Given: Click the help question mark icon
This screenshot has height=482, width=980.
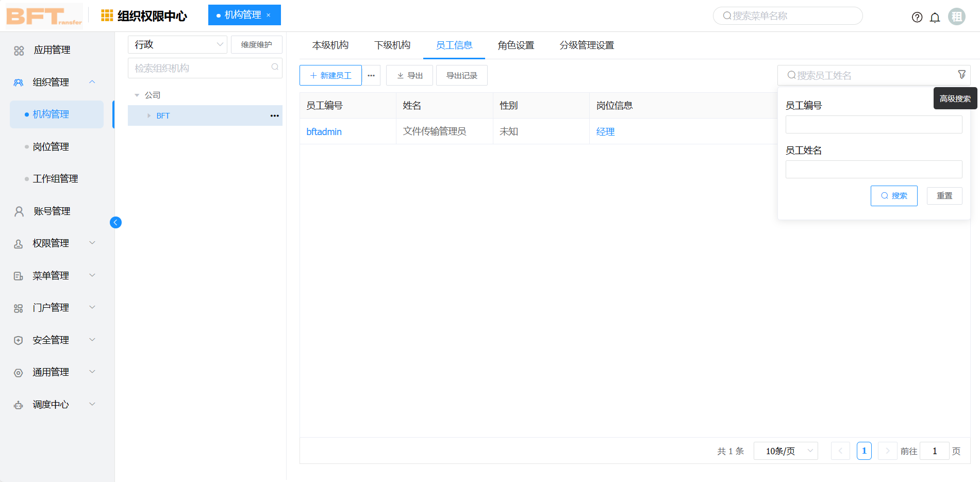Looking at the screenshot, I should (x=917, y=17).
